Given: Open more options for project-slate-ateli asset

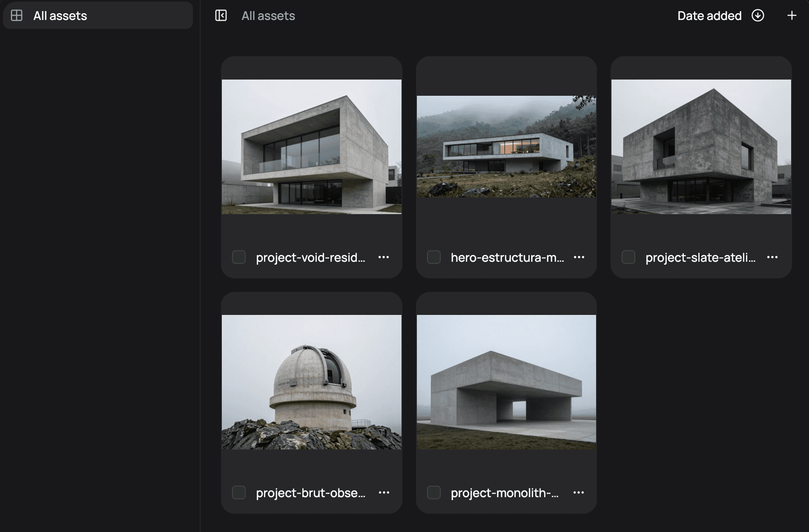Looking at the screenshot, I should pos(772,257).
